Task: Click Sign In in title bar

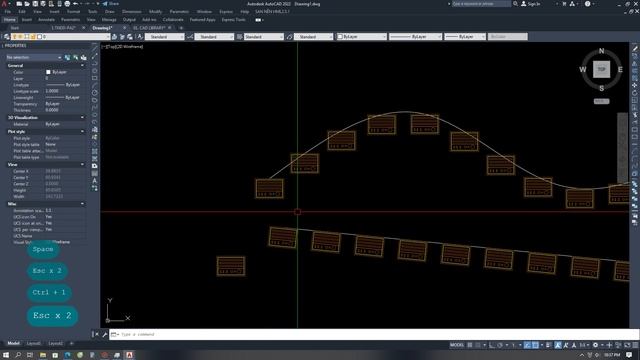Action: point(530,4)
